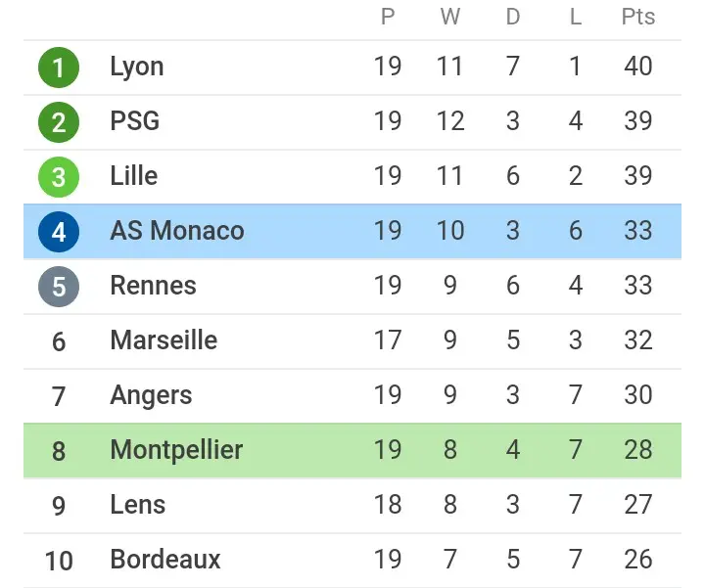705x588 pixels.
Task: Open the Rennes team entry
Action: pyautogui.click(x=154, y=286)
